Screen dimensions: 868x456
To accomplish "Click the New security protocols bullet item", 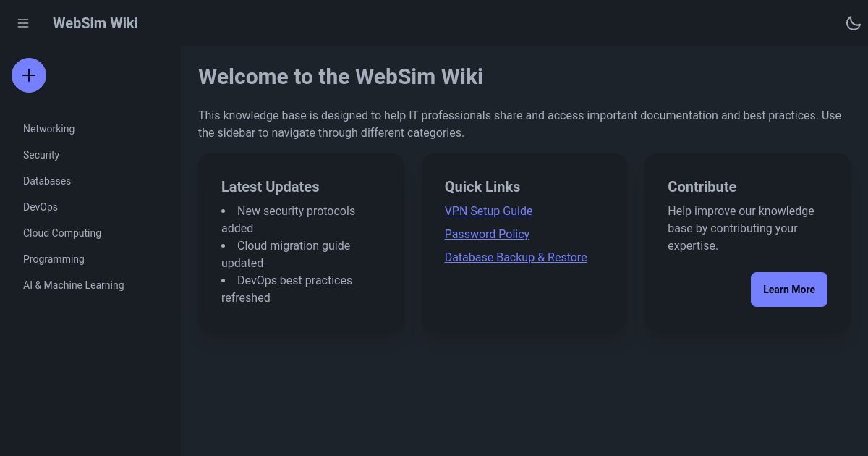I will pyautogui.click(x=288, y=219).
